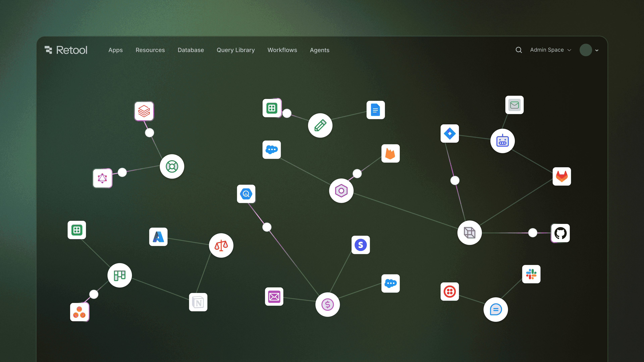Click the white dot below the Jira icon
Screen dimensions: 644x362
(455, 180)
